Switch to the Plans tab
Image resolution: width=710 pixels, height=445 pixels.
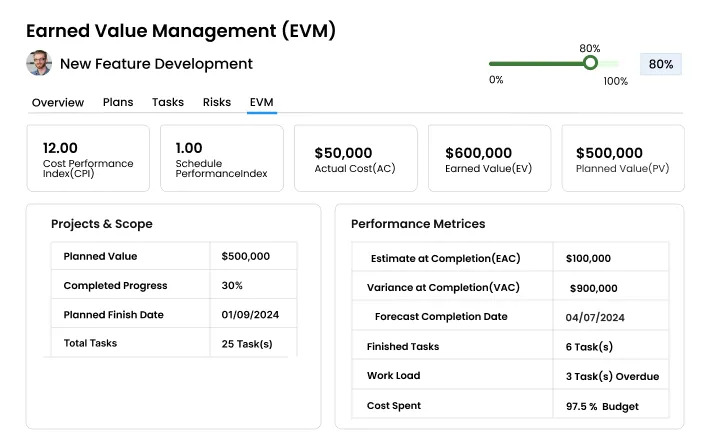(x=118, y=102)
